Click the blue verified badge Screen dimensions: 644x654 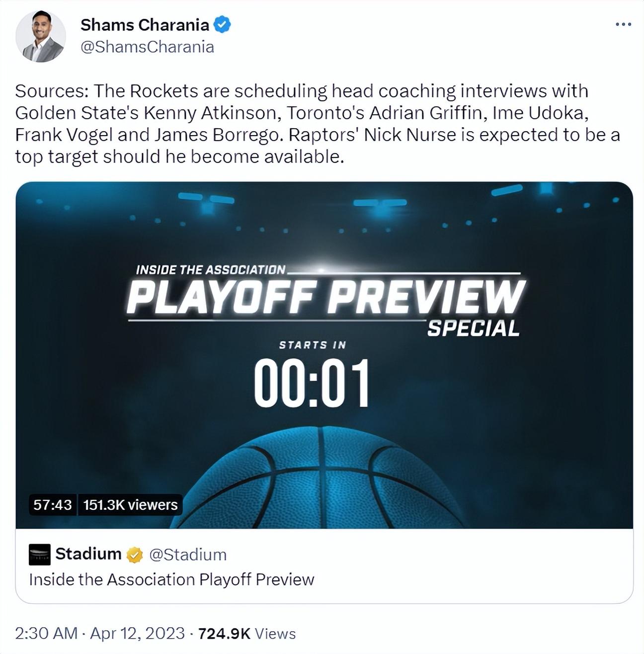tap(222, 24)
